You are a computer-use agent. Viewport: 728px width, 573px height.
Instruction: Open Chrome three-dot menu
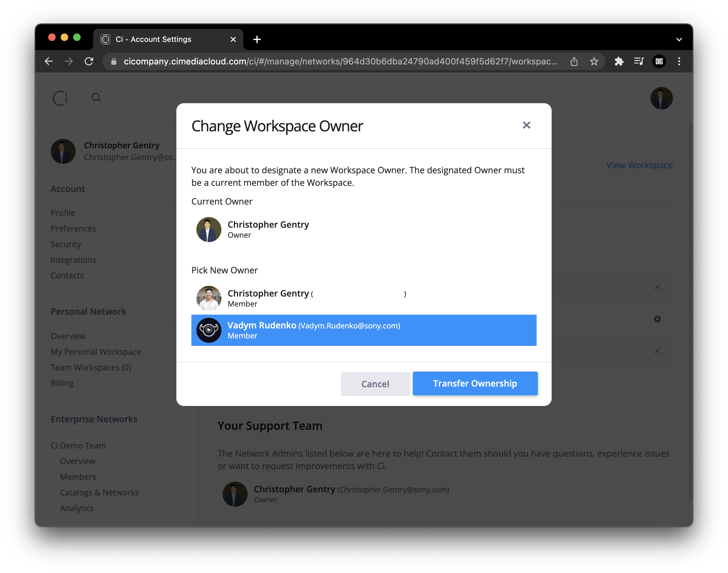pyautogui.click(x=679, y=61)
